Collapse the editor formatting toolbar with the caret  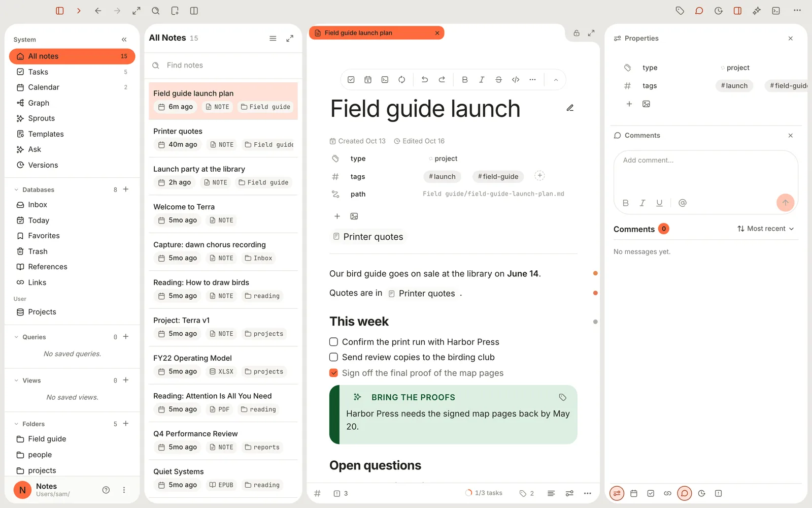pyautogui.click(x=556, y=80)
